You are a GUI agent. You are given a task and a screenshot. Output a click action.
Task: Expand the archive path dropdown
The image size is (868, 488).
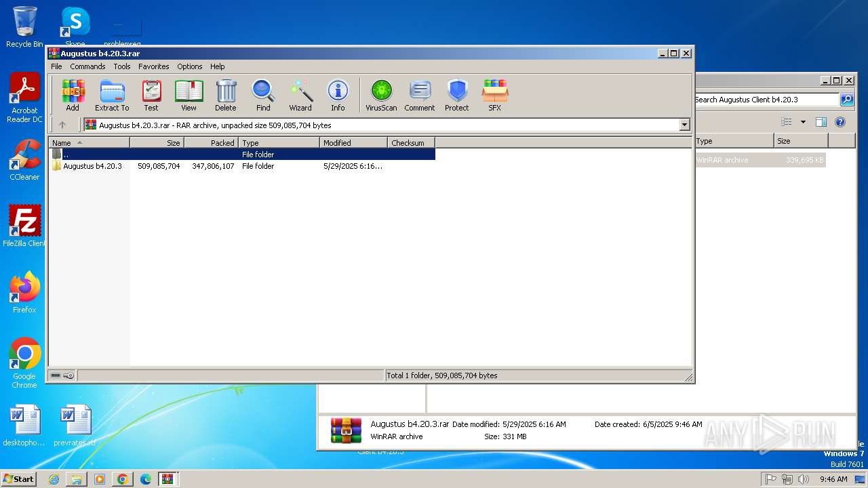[x=684, y=125]
